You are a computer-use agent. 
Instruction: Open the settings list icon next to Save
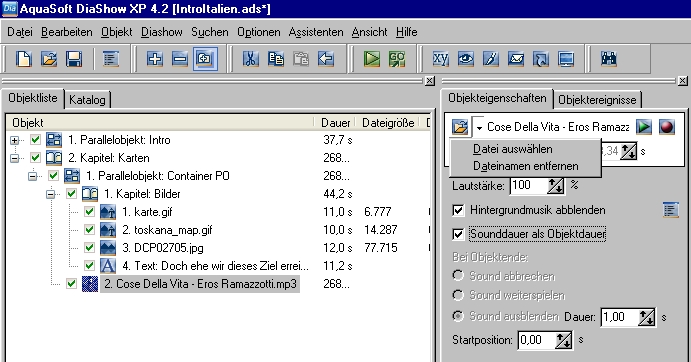click(110, 59)
